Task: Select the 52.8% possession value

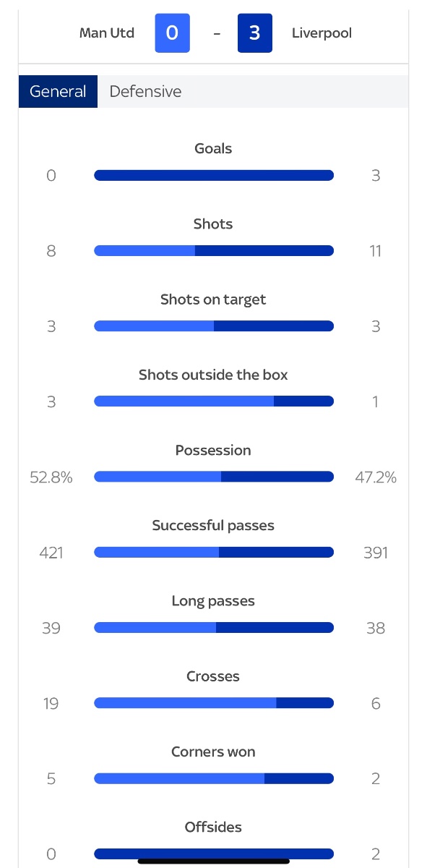Action: tap(51, 477)
